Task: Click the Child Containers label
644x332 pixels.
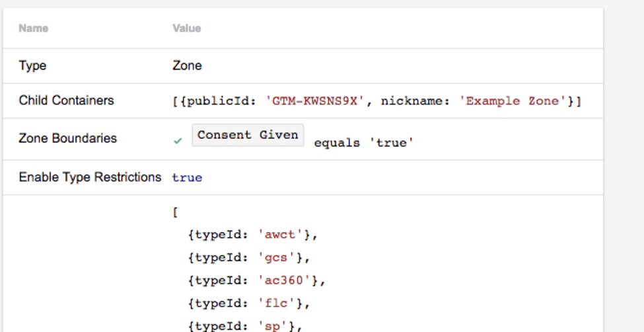Action: pos(66,101)
